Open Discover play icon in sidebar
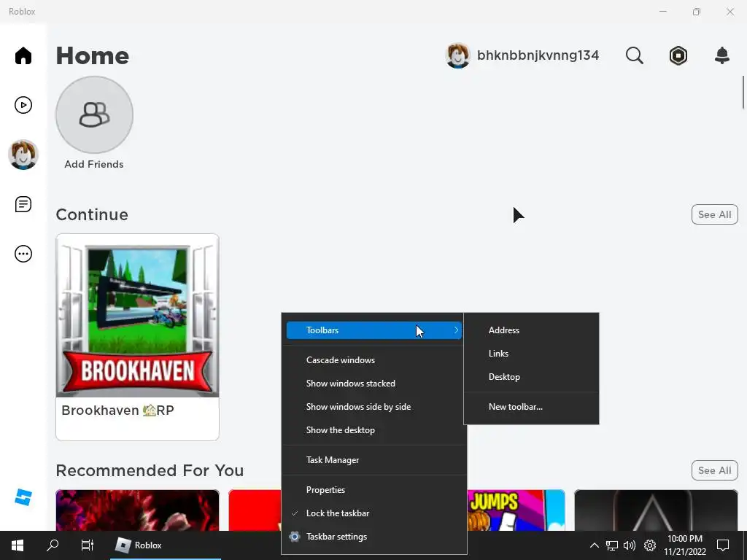The image size is (747, 560). tap(23, 105)
